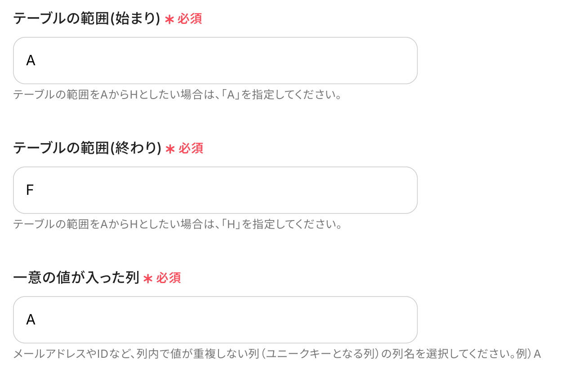Viewport: 588px width, 378px height.
Task: Focus the 一意の値が入った列 input field
Action: (x=215, y=320)
